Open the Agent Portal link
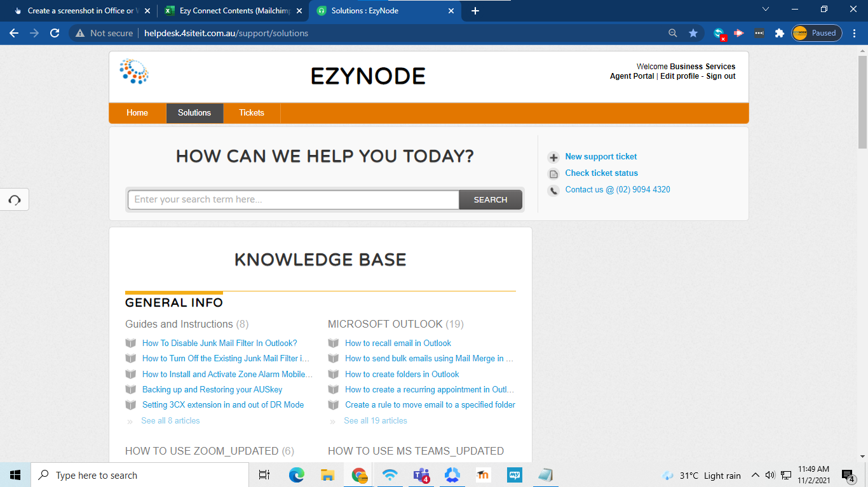The image size is (868, 487). 632,76
